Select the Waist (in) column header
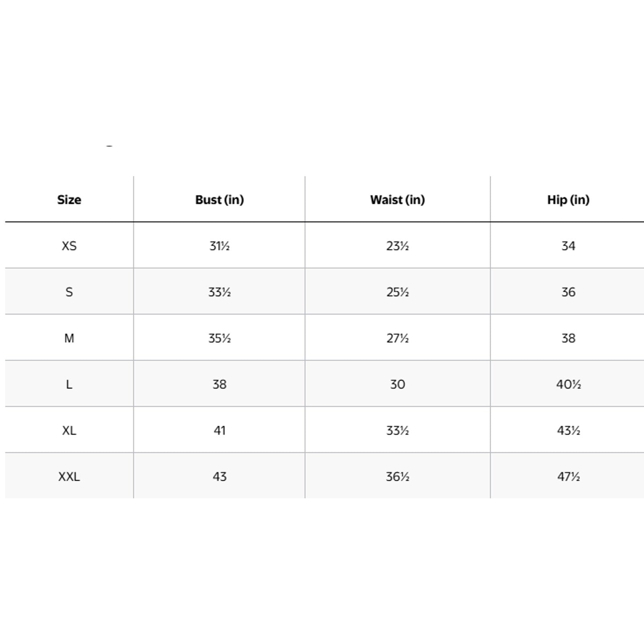The height and width of the screenshot is (644, 644). [x=397, y=200]
